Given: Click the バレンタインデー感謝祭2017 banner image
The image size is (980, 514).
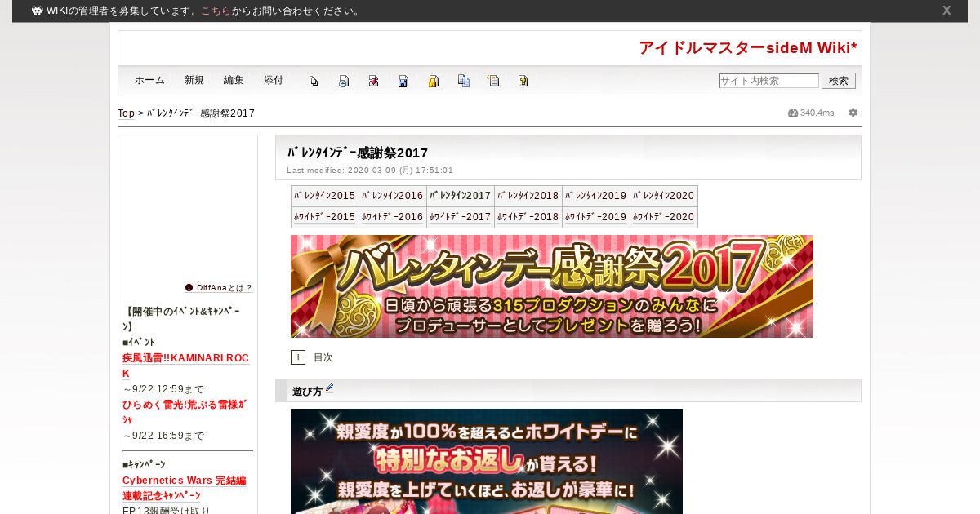Looking at the screenshot, I should (x=552, y=286).
